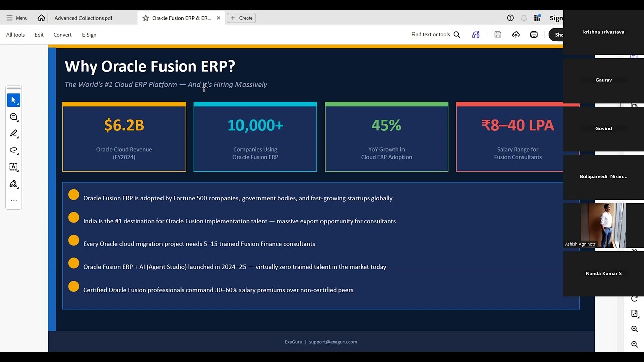This screenshot has width=644, height=362.
Task: Click the Why Oracle Fusion ERP? heading
Action: [x=150, y=66]
